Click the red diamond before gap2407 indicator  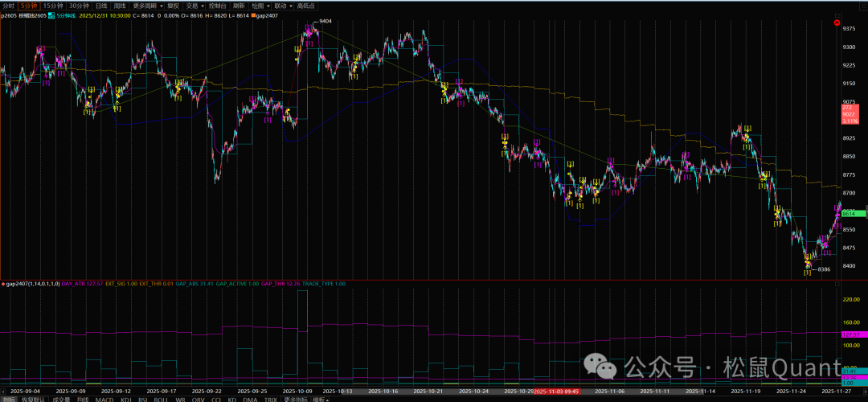(x=2, y=284)
